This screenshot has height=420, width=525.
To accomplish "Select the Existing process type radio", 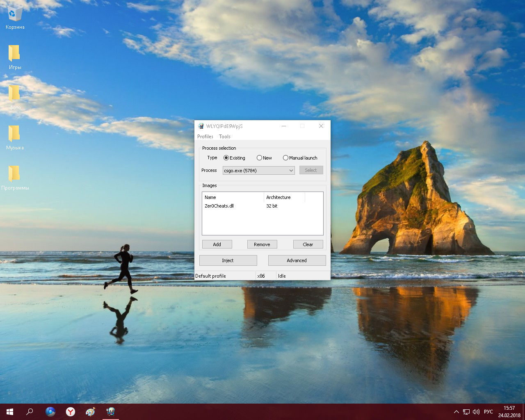I will click(226, 158).
